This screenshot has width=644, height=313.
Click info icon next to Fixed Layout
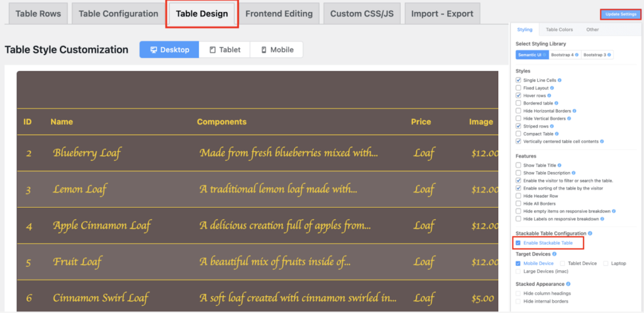[x=552, y=88]
